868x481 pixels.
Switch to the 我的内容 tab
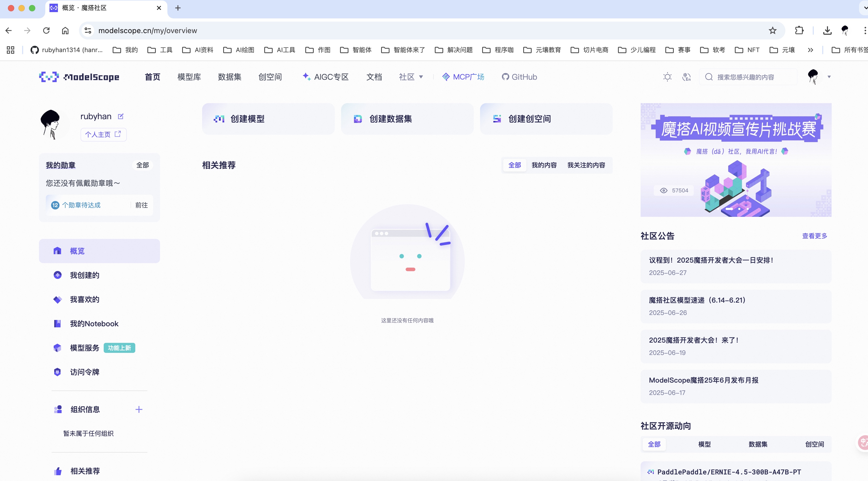[x=544, y=165]
